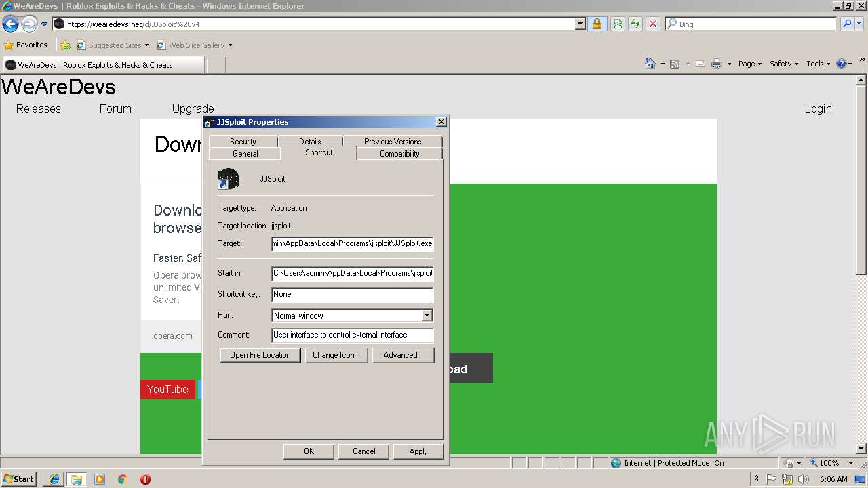
Task: Open the recent pages dropdown arrow
Action: pos(45,24)
